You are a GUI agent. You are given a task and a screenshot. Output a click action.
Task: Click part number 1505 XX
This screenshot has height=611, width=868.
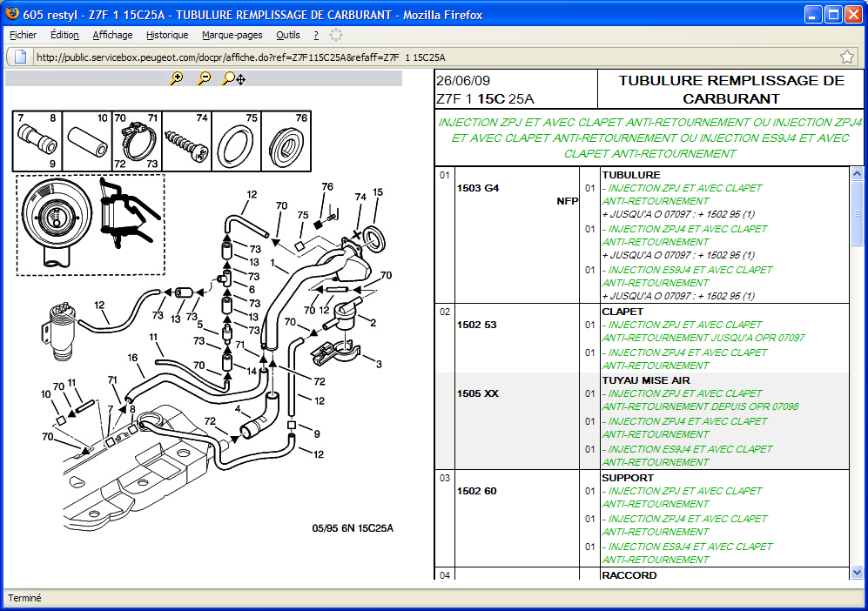pyautogui.click(x=477, y=393)
